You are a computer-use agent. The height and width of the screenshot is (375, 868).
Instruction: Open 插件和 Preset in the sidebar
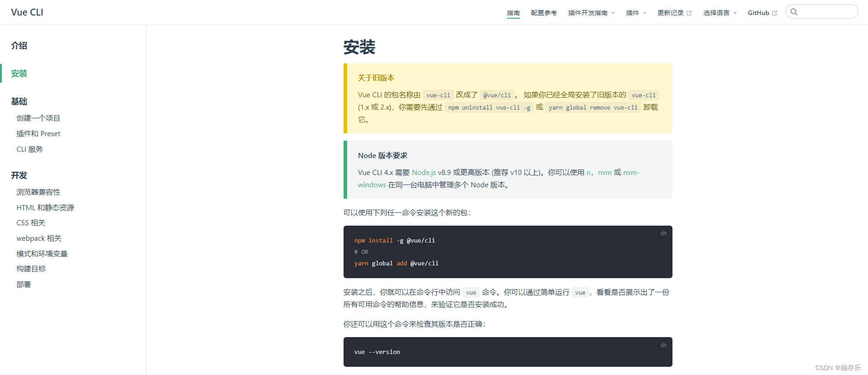[38, 134]
